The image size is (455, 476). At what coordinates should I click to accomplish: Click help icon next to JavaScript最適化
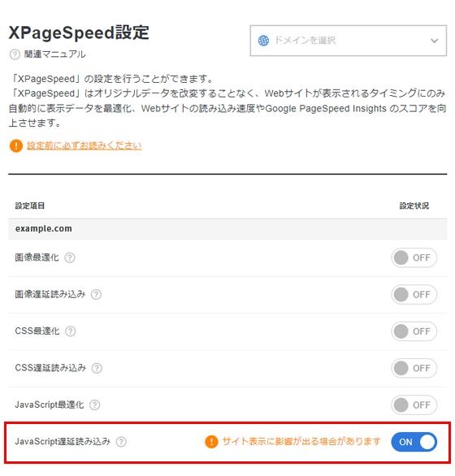[95, 405]
